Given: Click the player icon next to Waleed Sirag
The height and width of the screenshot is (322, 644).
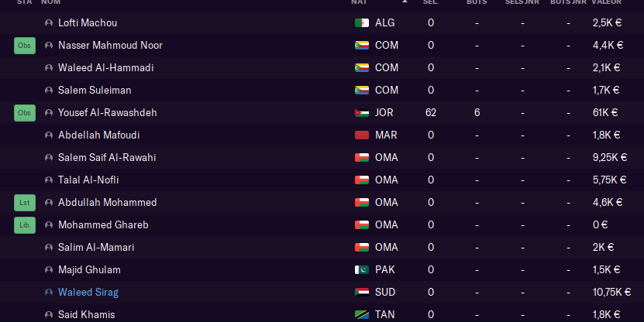Looking at the screenshot, I should point(50,293).
